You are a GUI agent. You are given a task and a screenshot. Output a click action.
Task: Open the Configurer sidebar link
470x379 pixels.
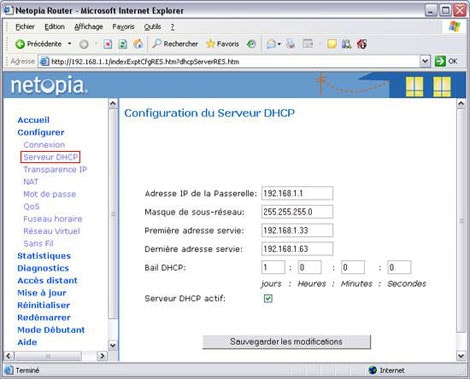41,132
